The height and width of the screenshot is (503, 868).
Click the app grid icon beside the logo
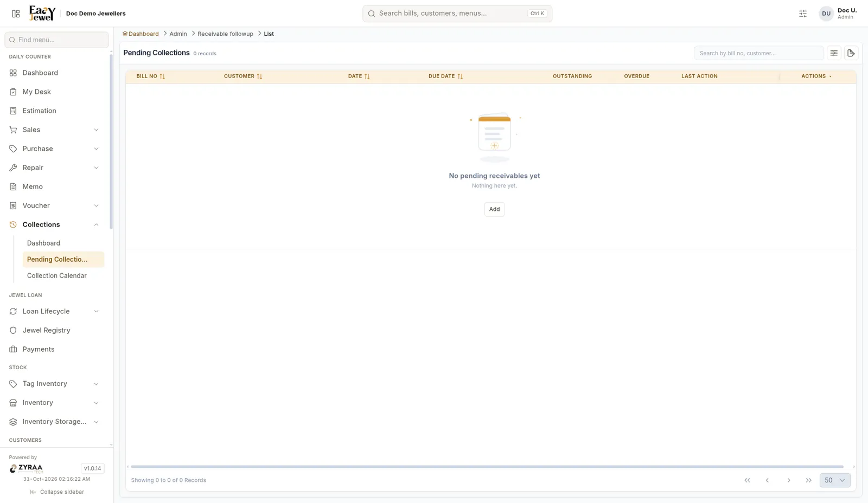click(16, 14)
